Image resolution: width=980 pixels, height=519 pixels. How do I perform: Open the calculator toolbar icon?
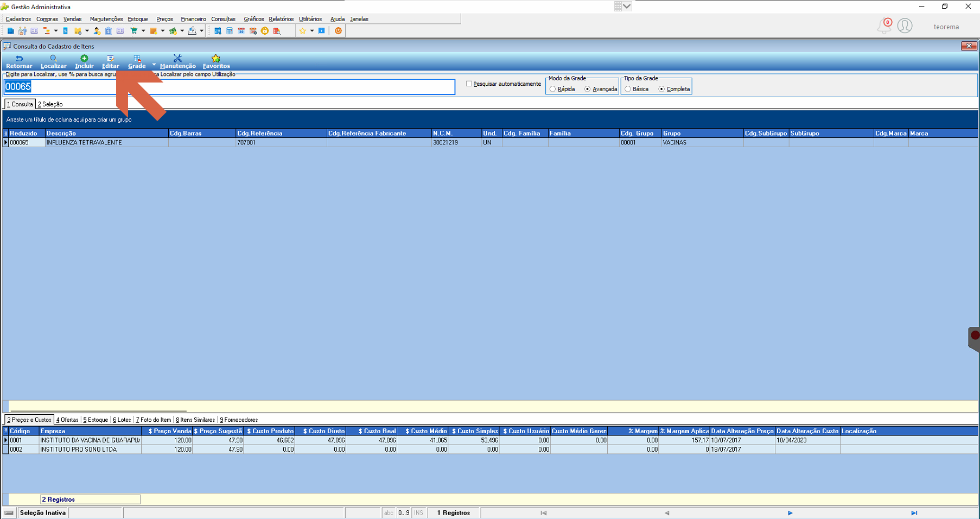(x=230, y=31)
